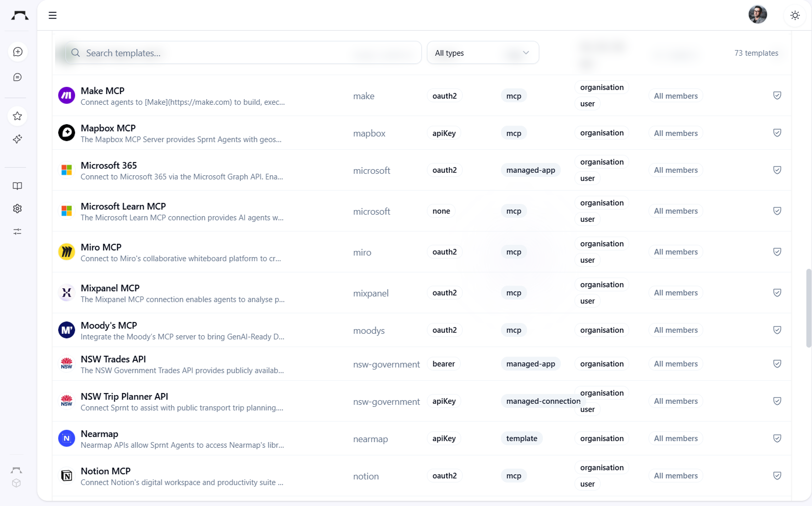Screen dimensions: 812x506
Task: Click the NSW Trip Planner API logo icon
Action: click(x=66, y=401)
